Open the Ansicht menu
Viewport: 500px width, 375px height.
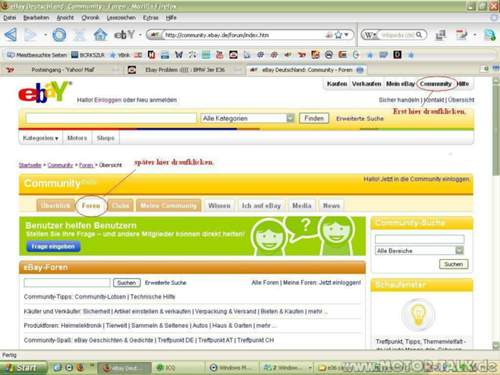tap(65, 17)
